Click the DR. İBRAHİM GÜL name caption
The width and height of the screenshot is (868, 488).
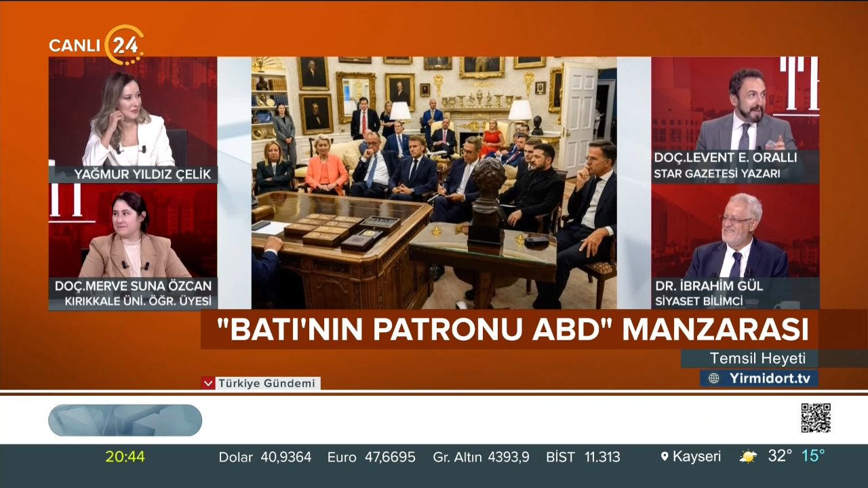708,285
